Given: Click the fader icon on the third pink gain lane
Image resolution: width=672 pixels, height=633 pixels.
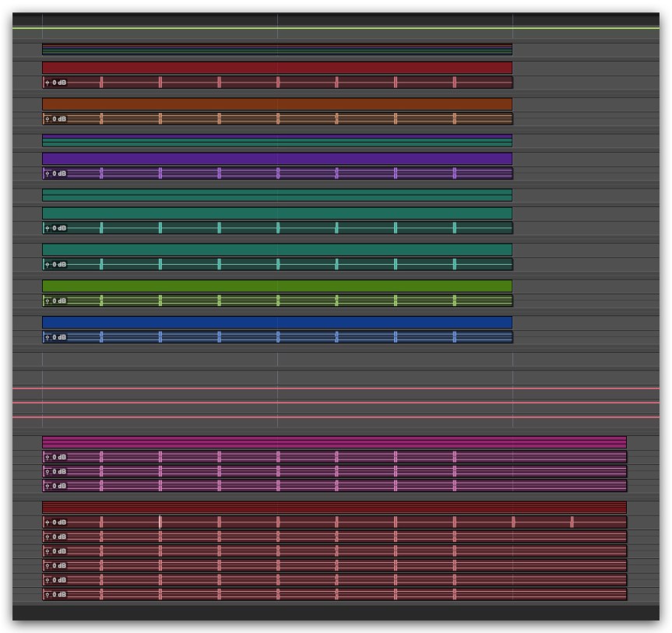Looking at the screenshot, I should click(47, 487).
